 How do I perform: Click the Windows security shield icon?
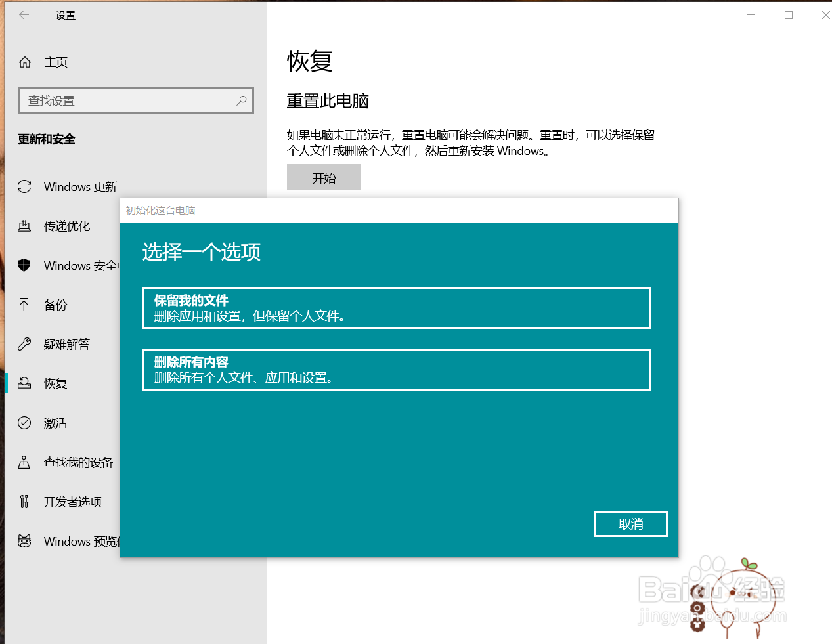click(24, 265)
